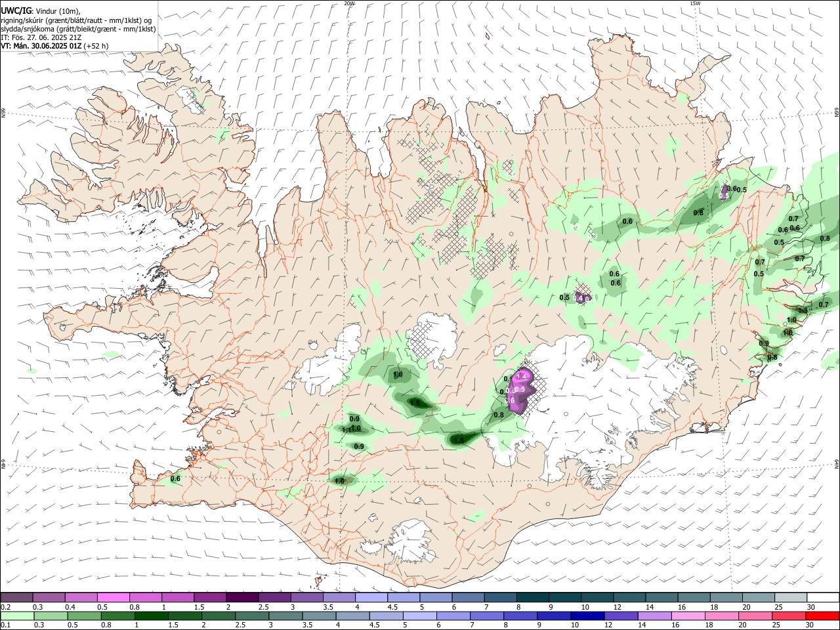840x630 pixels.
Task: Click the light grey swatch between 25 and 30, upper row
Action: pyautogui.click(x=791, y=598)
